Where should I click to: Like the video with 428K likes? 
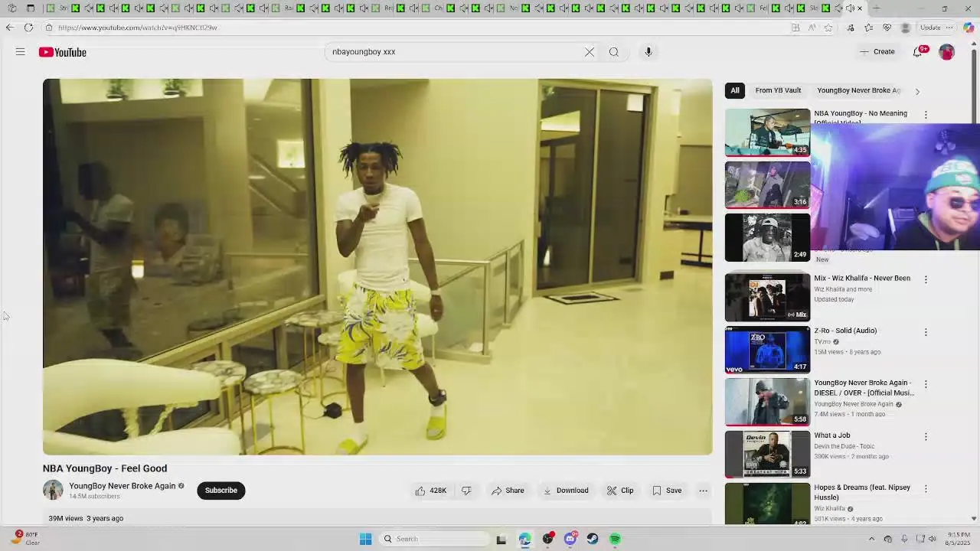[431, 491]
